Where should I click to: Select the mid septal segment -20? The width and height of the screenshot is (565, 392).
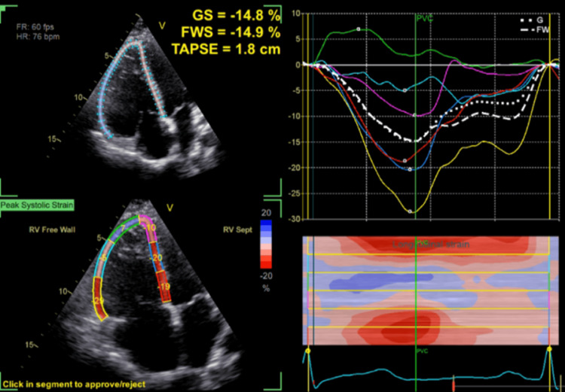pyautogui.click(x=157, y=257)
